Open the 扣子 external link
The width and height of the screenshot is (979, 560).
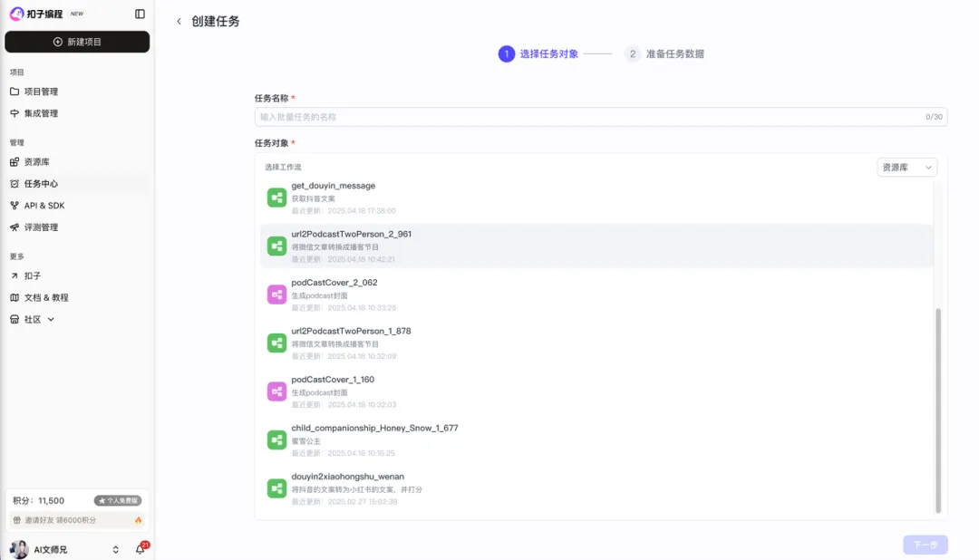click(77, 276)
